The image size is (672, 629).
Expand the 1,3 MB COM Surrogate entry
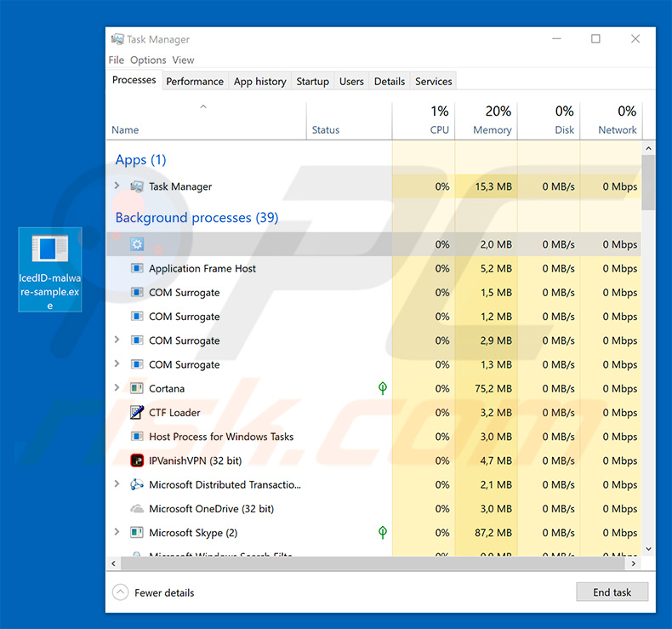117,363
